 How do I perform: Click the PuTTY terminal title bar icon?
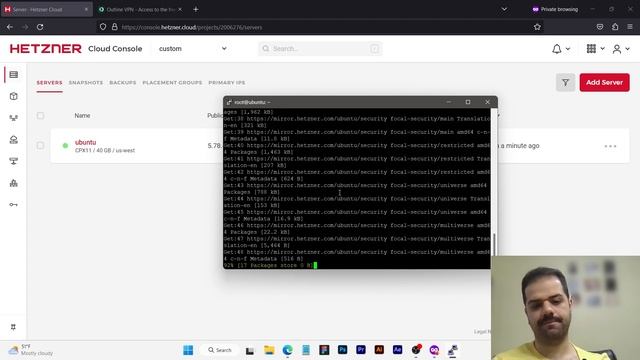coord(229,102)
